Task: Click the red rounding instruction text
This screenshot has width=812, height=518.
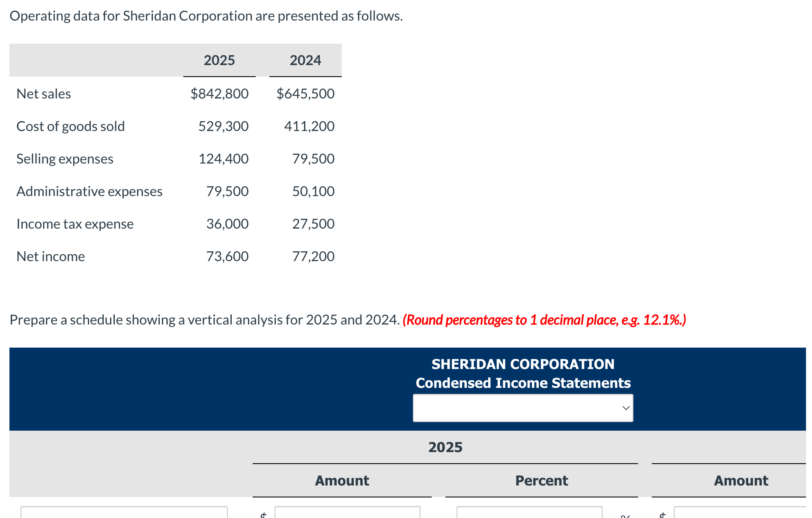Action: (544, 319)
